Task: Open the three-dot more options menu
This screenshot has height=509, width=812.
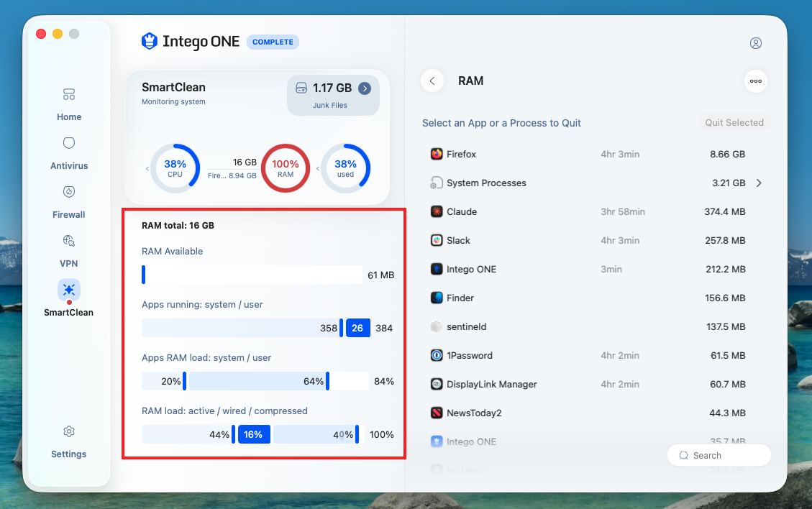Action: (756, 81)
